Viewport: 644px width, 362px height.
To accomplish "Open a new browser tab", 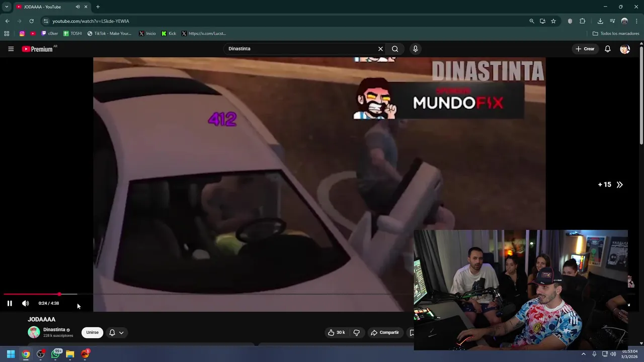I will (x=98, y=7).
